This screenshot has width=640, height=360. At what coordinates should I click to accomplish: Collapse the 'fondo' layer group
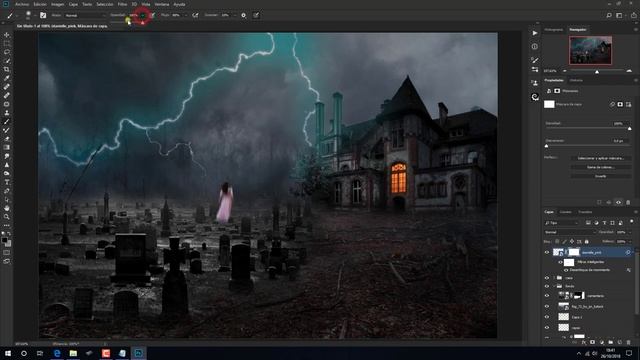pos(555,286)
